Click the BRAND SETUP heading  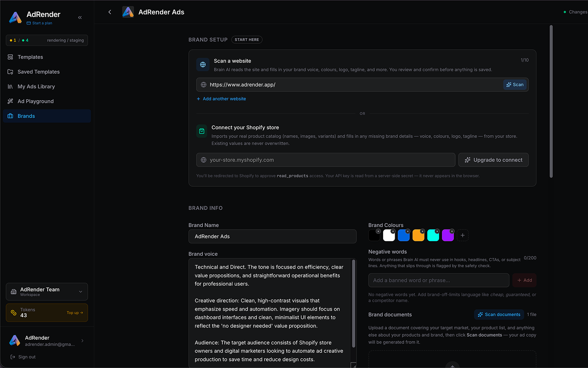click(x=208, y=40)
